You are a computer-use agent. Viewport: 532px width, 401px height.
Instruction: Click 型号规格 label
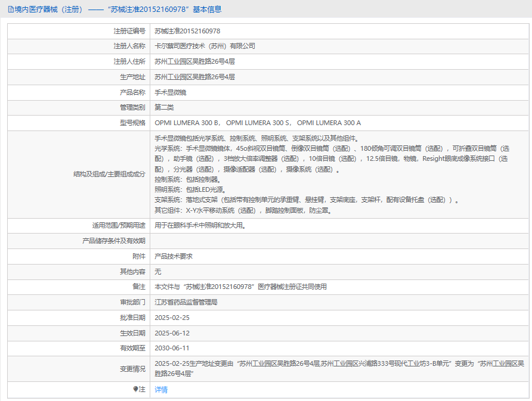point(132,123)
